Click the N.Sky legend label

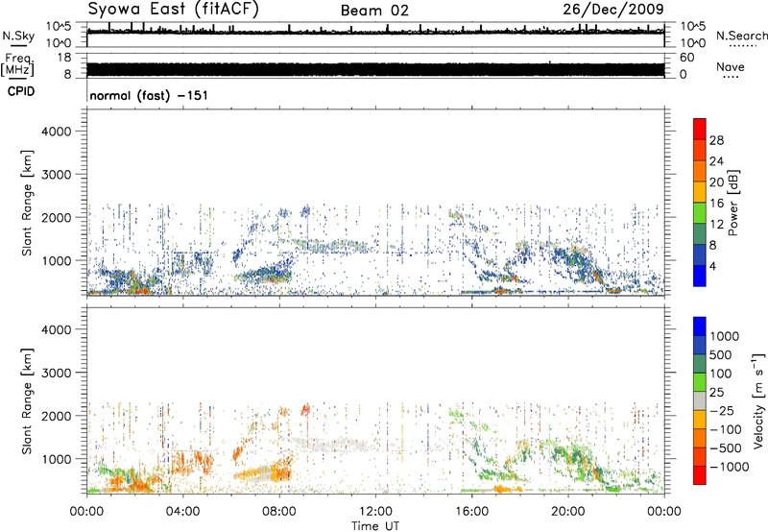coord(19,35)
